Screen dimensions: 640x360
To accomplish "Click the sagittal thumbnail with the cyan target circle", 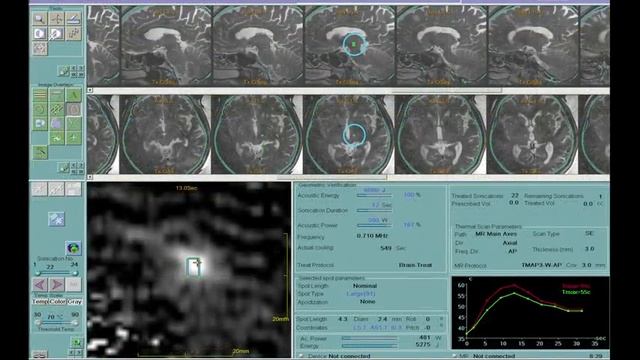I will pyautogui.click(x=349, y=46).
